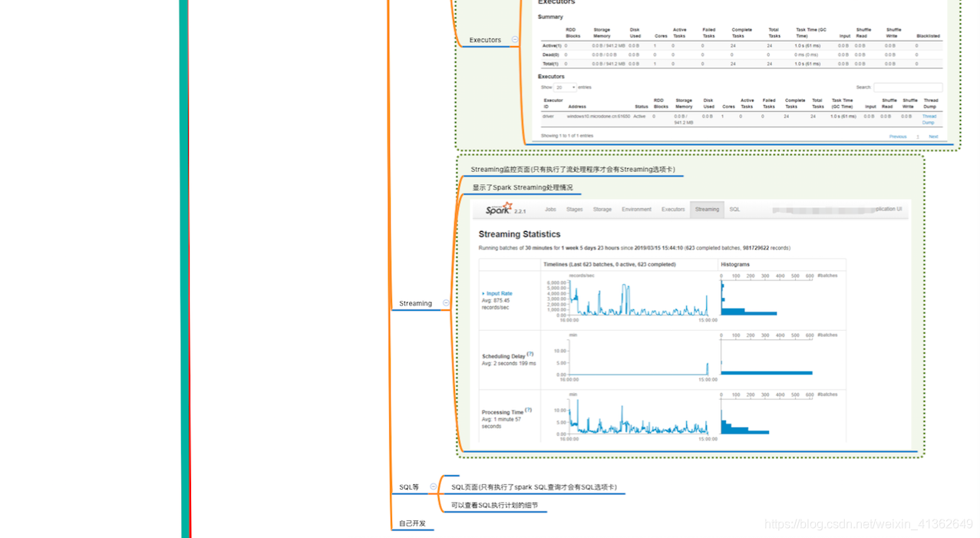980x538 pixels.
Task: Select the '显示了Spark Streaming处理情况' subtopic
Action: (x=522, y=187)
